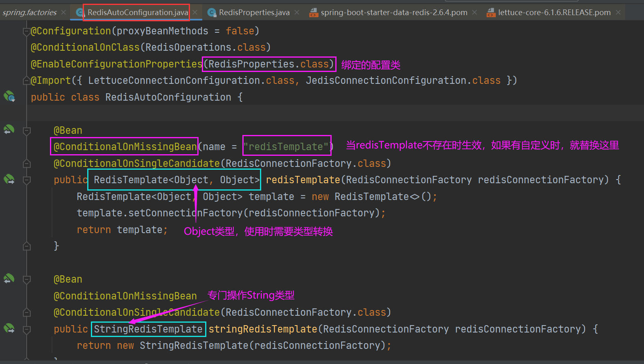Switch to lettuce-core-6.1.6.RELEASE.pom tab

554,13
